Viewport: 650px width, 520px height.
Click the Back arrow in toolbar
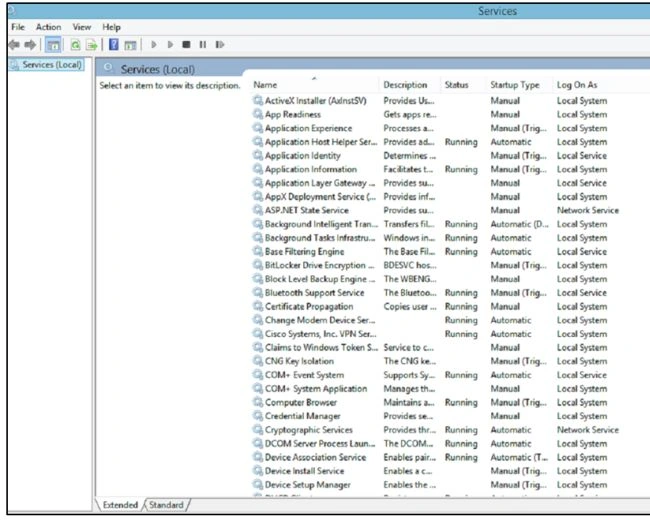coord(14,44)
